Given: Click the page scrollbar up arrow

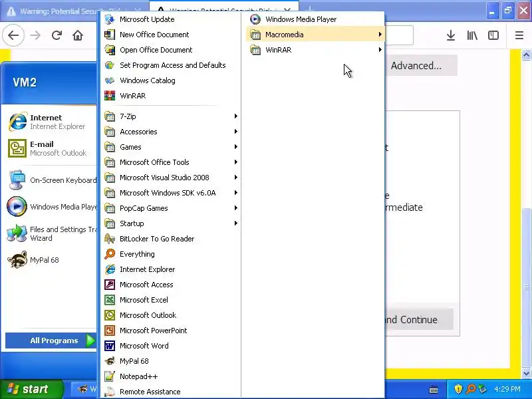Looking at the screenshot, I should (526, 55).
